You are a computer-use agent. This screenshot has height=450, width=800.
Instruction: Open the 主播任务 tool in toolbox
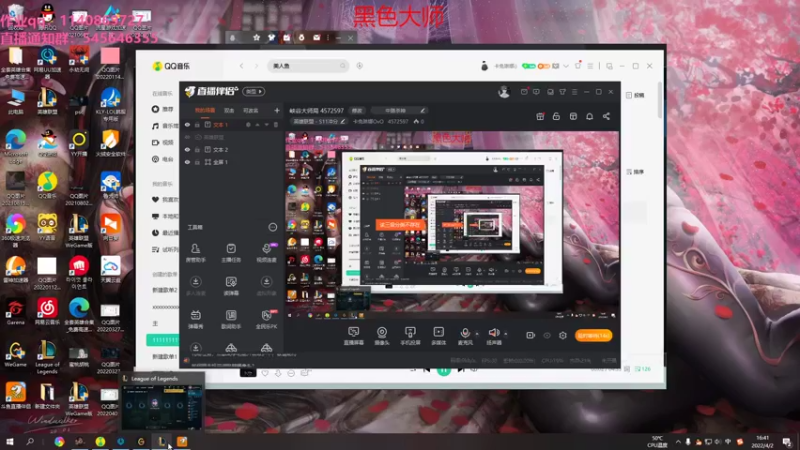pyautogui.click(x=231, y=252)
